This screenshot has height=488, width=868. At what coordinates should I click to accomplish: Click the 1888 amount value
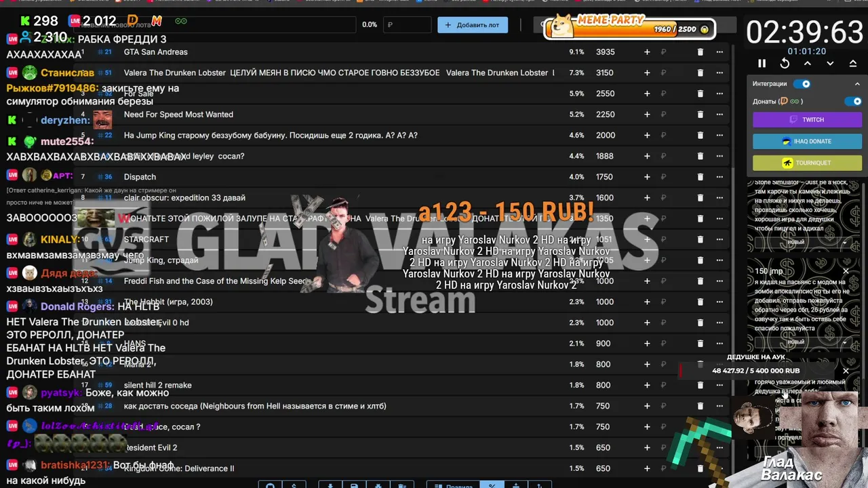pos(605,157)
